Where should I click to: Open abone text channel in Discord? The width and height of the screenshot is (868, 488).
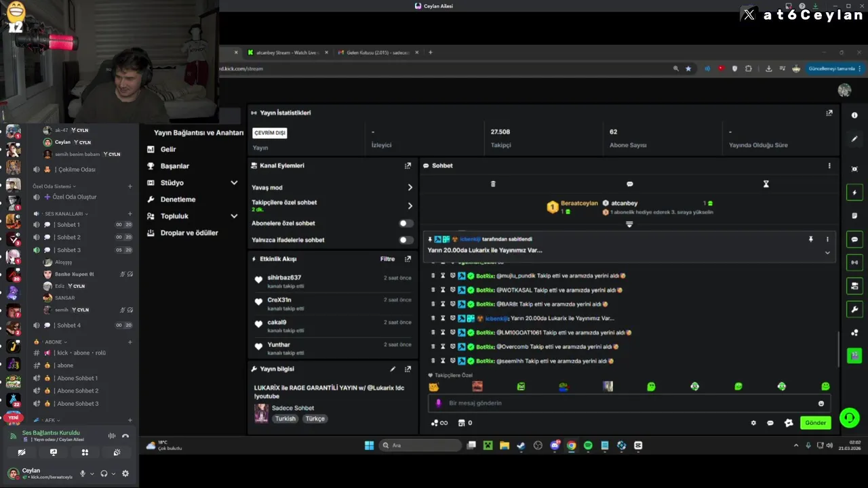click(x=65, y=365)
